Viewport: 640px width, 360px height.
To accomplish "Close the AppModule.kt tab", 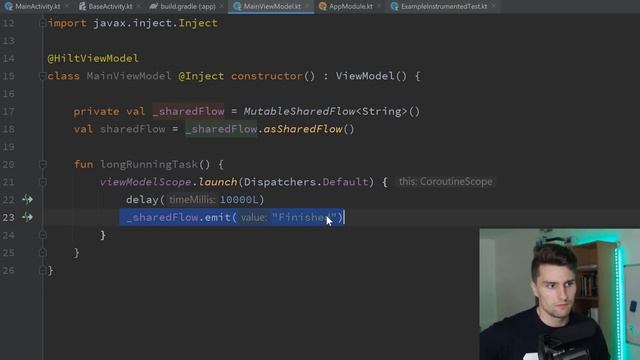I will pyautogui.click(x=379, y=7).
